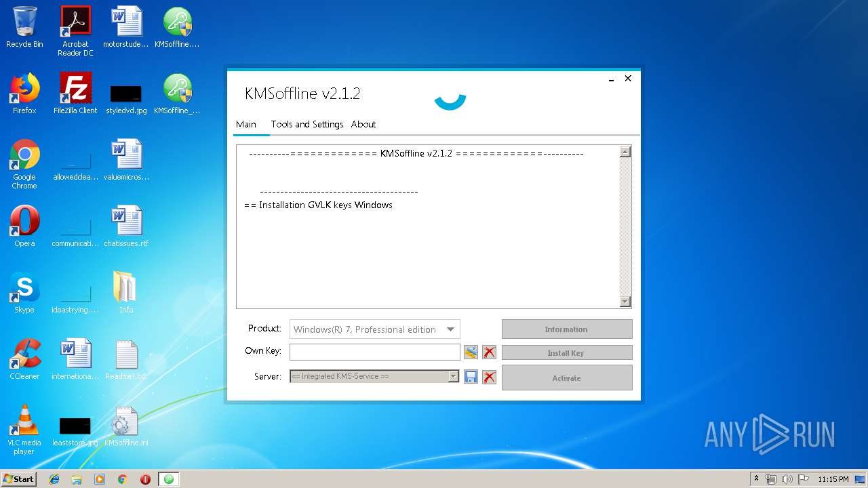This screenshot has width=868, height=488.
Task: Open the Tools and Settings tab
Action: [x=307, y=124]
